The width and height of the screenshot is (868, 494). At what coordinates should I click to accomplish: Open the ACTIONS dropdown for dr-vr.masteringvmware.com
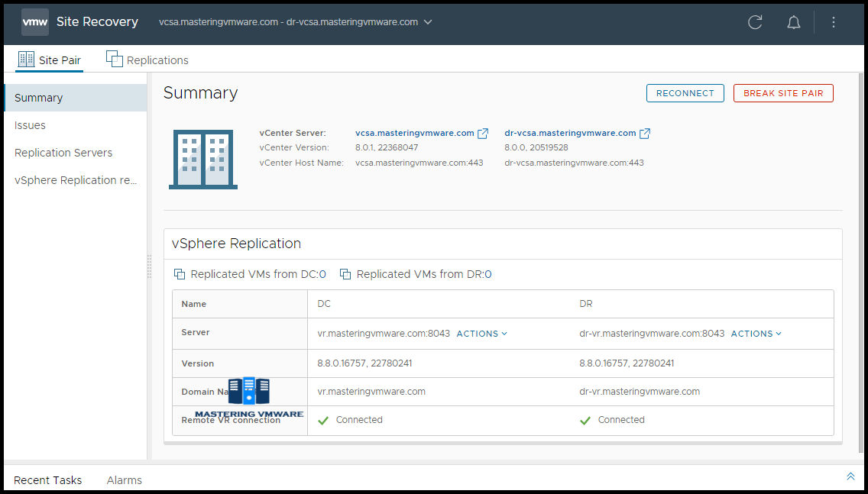[755, 333]
